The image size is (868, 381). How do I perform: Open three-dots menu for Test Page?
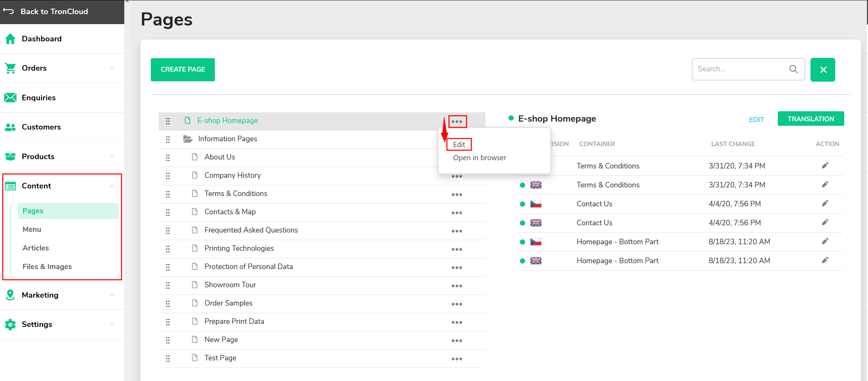click(457, 359)
